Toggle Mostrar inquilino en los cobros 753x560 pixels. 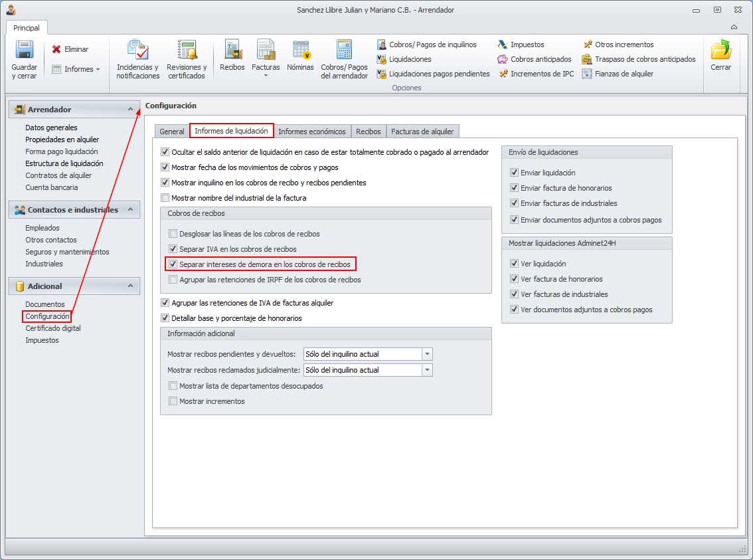coord(165,183)
